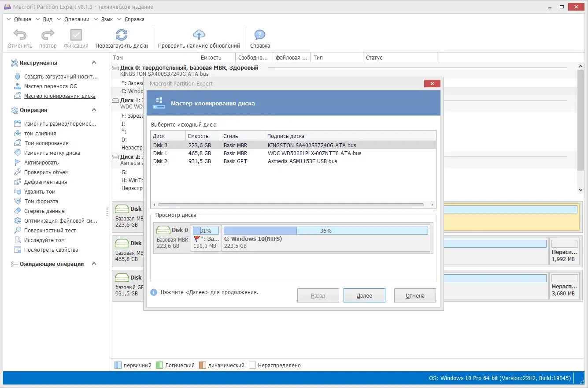Select Стереть данные operation
Viewport: 588px width, 388px height.
[39, 211]
